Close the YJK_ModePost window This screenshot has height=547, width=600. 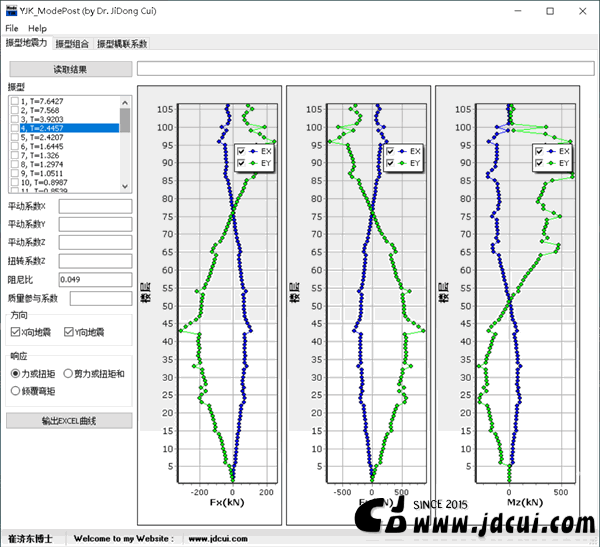(x=582, y=11)
